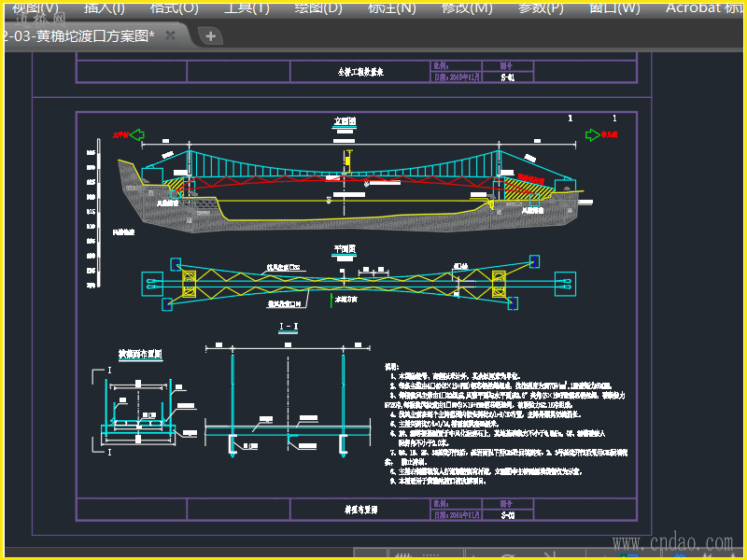Add a new drawing tab with plus
Screen dimensions: 747x560
[210, 35]
